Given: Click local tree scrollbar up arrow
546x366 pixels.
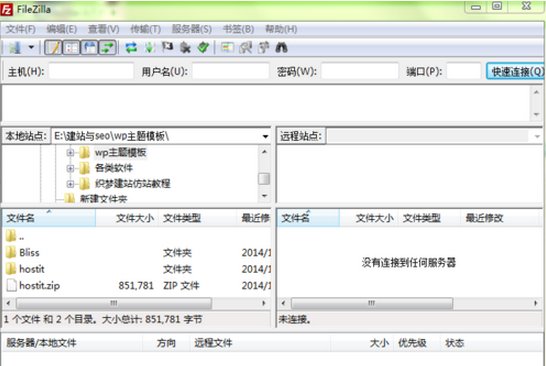Looking at the screenshot, I should point(264,151).
